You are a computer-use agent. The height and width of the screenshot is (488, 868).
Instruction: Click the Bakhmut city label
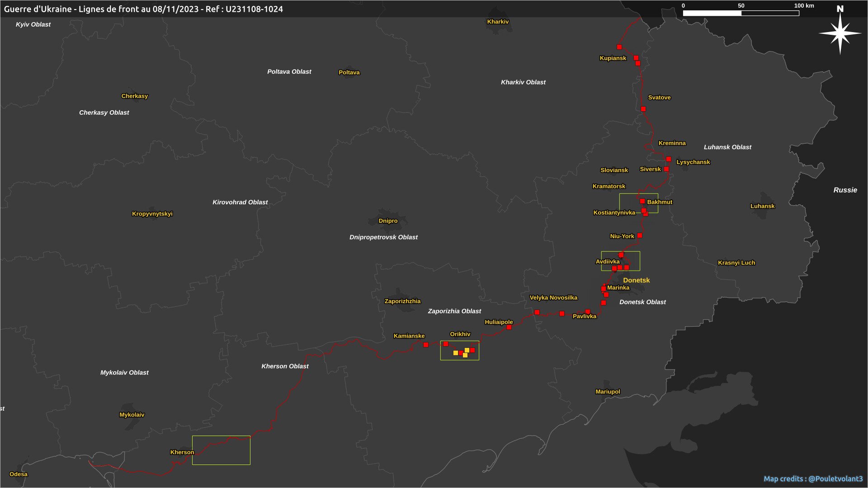point(660,202)
